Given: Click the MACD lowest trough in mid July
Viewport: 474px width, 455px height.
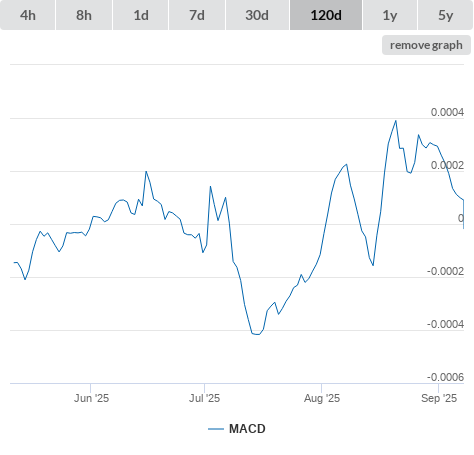Looking at the screenshot, I should [x=257, y=334].
